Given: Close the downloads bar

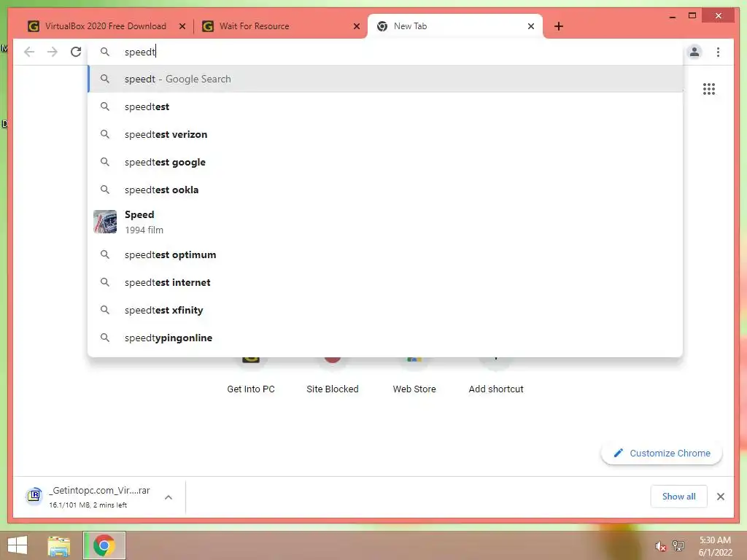Looking at the screenshot, I should click(720, 497).
